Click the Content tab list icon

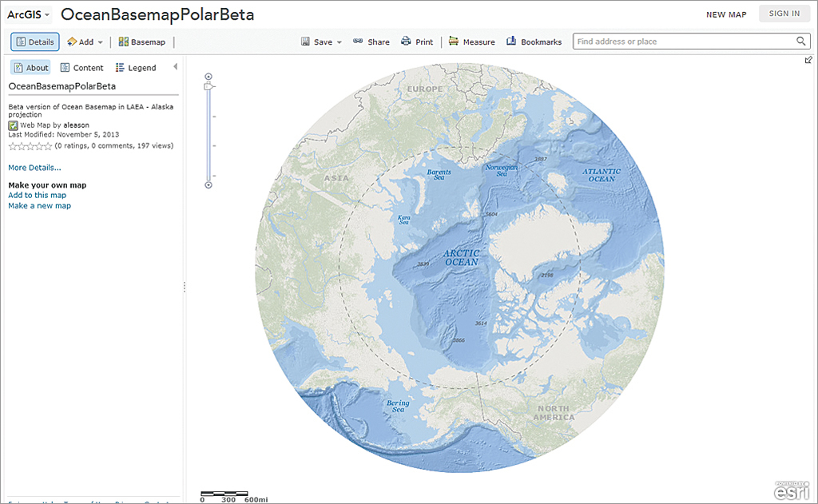pyautogui.click(x=66, y=67)
